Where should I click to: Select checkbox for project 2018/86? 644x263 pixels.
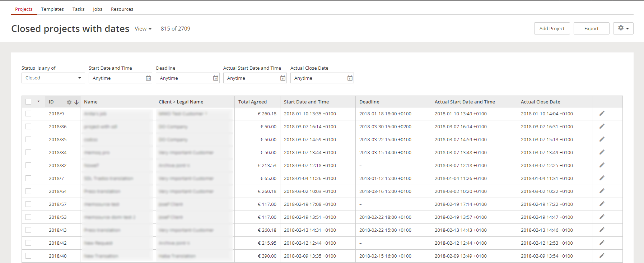coord(28,126)
